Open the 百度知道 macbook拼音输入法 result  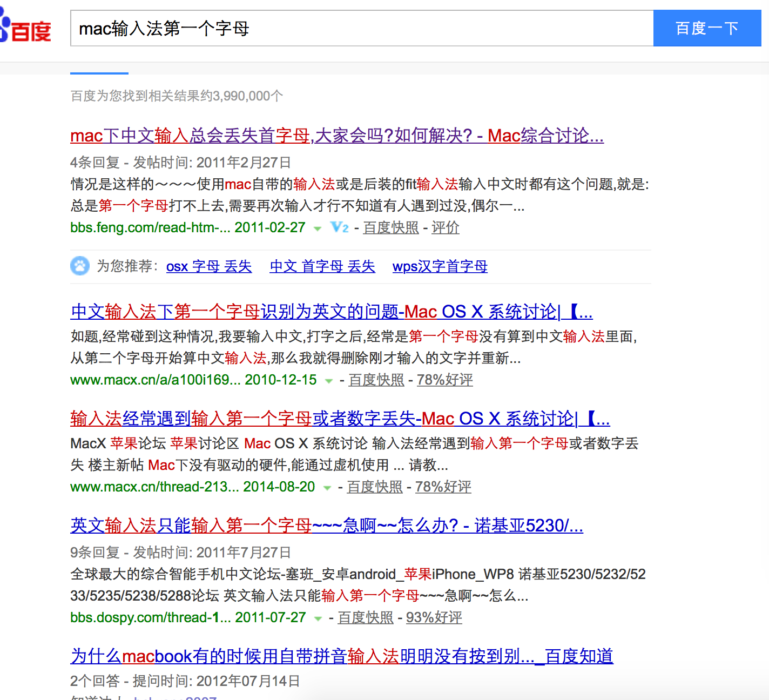point(341,656)
